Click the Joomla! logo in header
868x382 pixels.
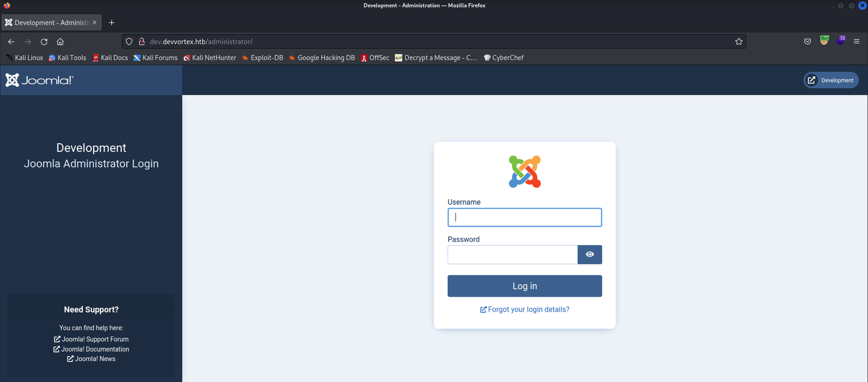click(x=39, y=80)
